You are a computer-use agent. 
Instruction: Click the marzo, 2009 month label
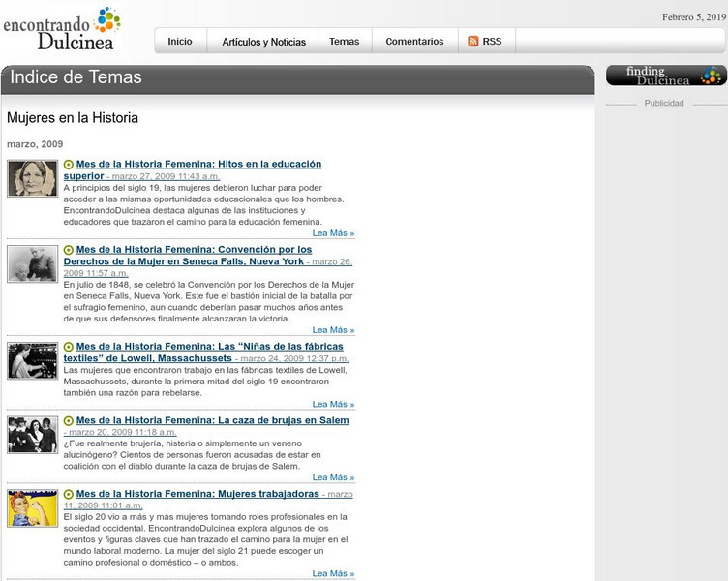tap(35, 144)
